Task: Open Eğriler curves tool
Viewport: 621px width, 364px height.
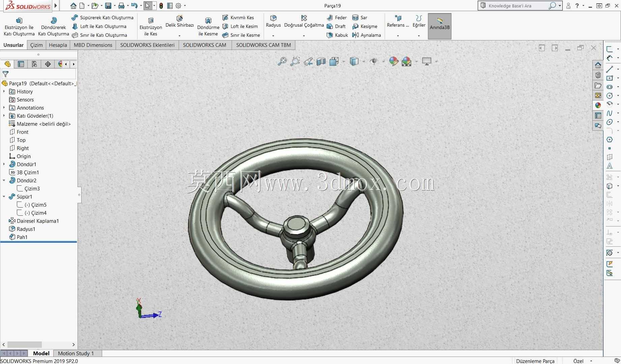Action: point(419,22)
